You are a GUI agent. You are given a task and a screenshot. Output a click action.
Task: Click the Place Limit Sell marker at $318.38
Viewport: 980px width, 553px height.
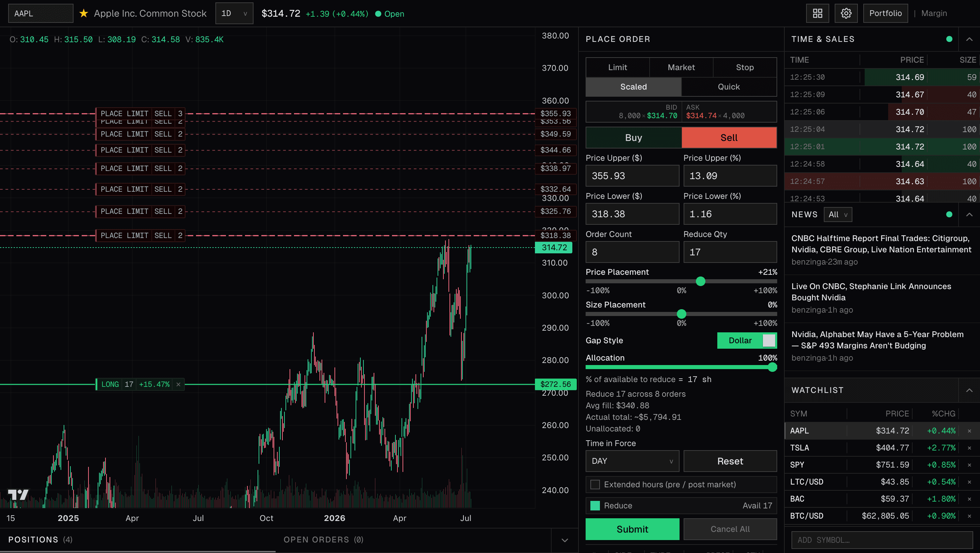click(141, 236)
